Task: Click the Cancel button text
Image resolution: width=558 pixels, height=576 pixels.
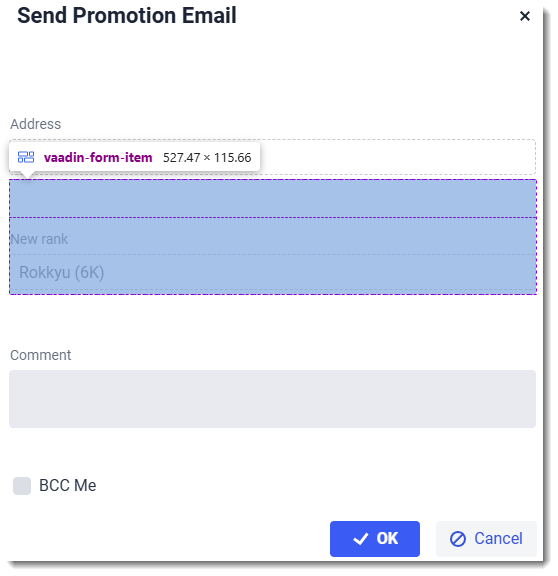Action: point(498,539)
